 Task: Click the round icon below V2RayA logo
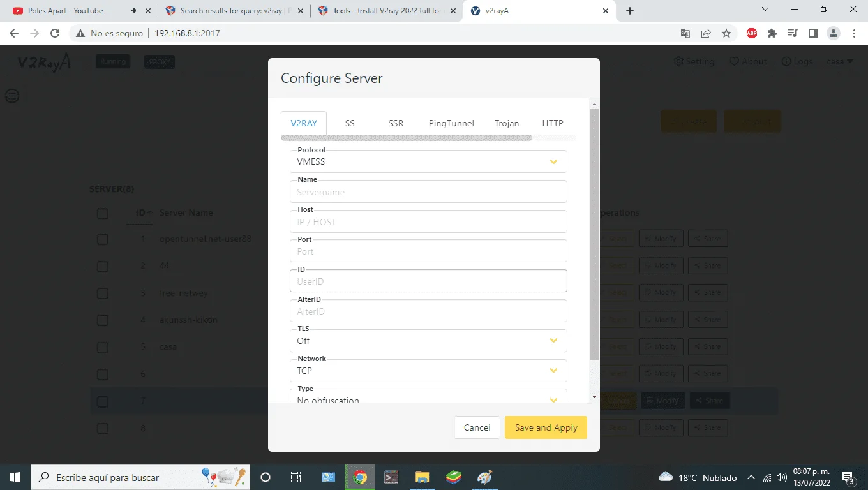coord(12,96)
